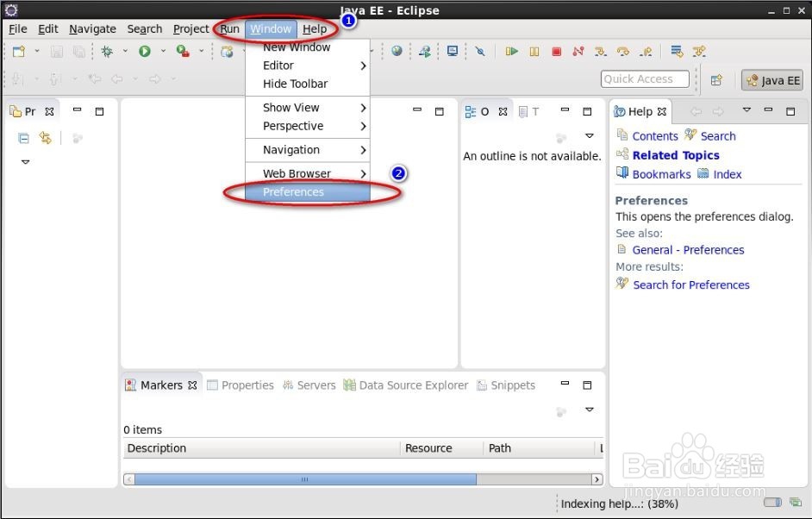Open the Navigate menu
Image resolution: width=812 pixels, height=519 pixels.
[93, 29]
